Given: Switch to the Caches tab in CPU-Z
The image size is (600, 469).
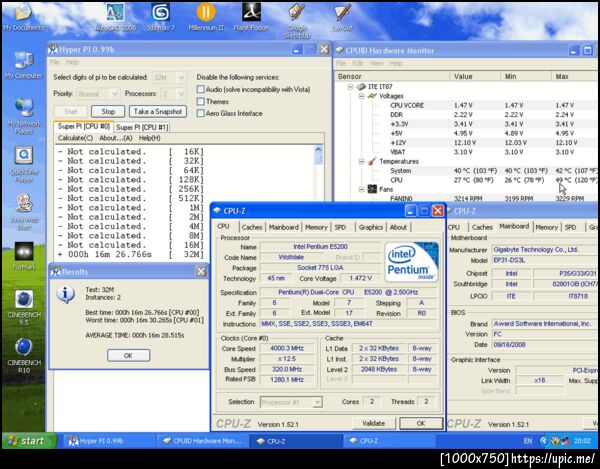Looking at the screenshot, I should tap(252, 227).
